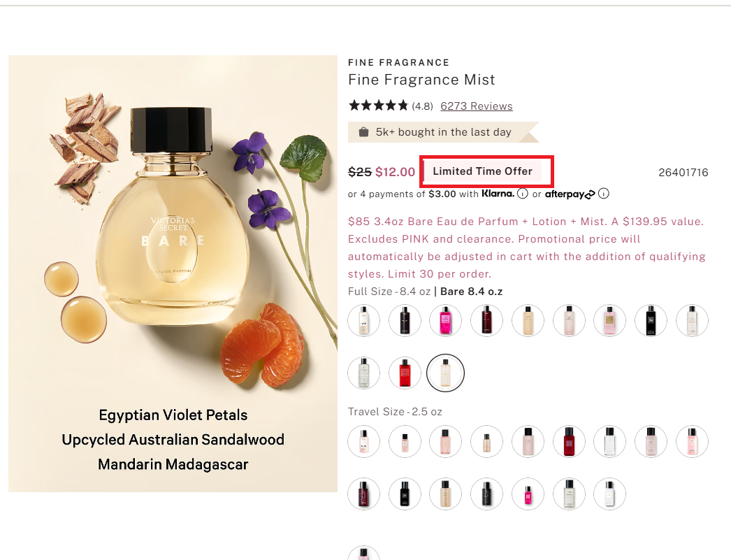Select the bright red full-size bottle
This screenshot has width=731, height=560.
coord(405,373)
